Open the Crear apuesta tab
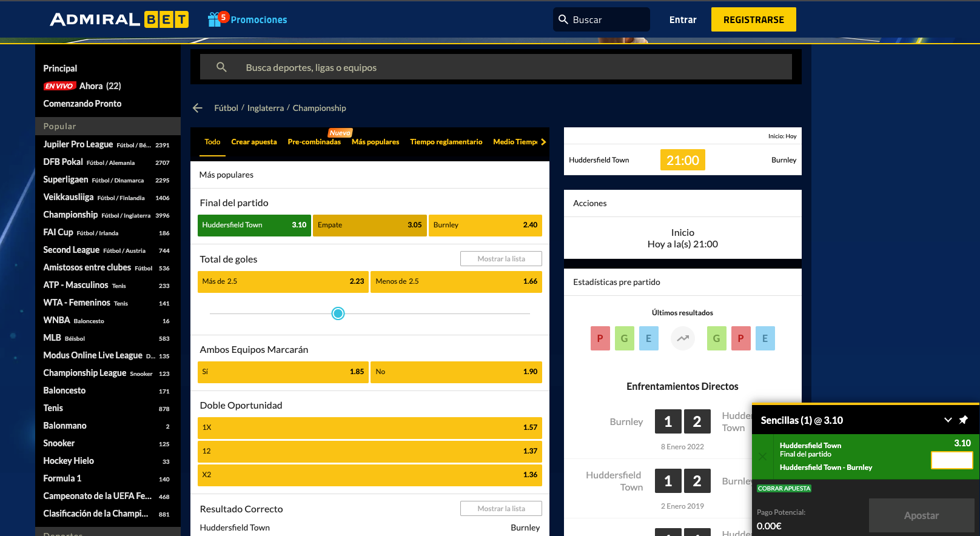Viewport: 980px width, 536px height. point(254,142)
